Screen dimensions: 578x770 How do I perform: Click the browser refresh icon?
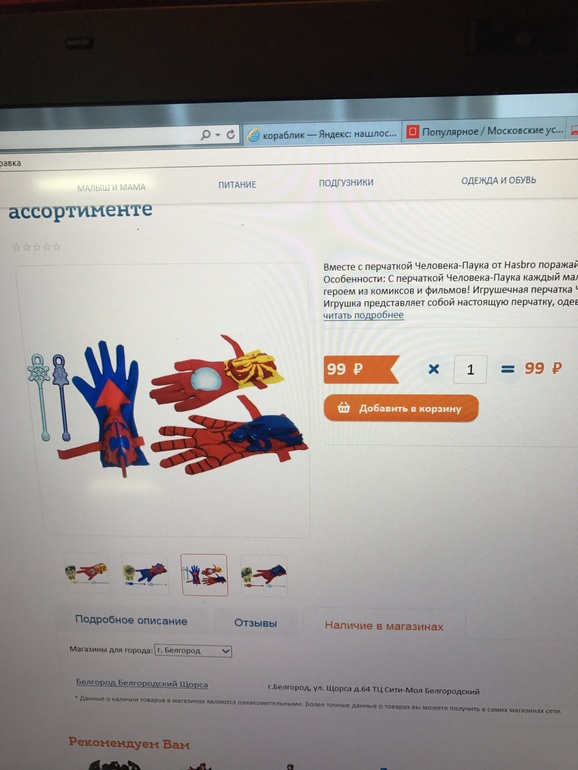230,134
